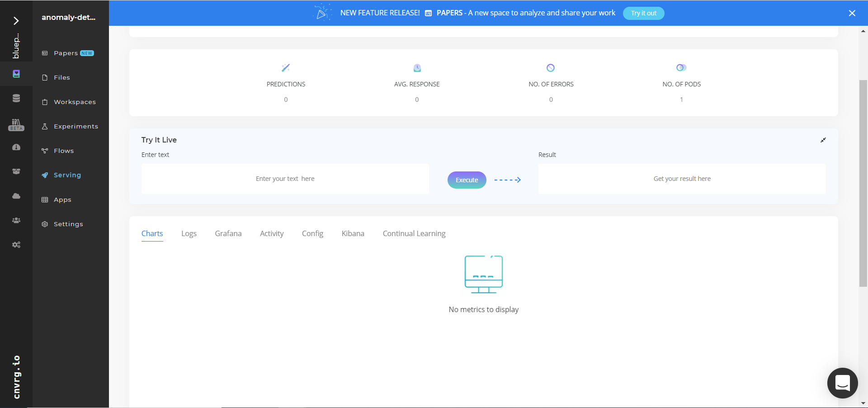The image size is (868, 408).
Task: Click the Get your result here box
Action: coord(682,179)
